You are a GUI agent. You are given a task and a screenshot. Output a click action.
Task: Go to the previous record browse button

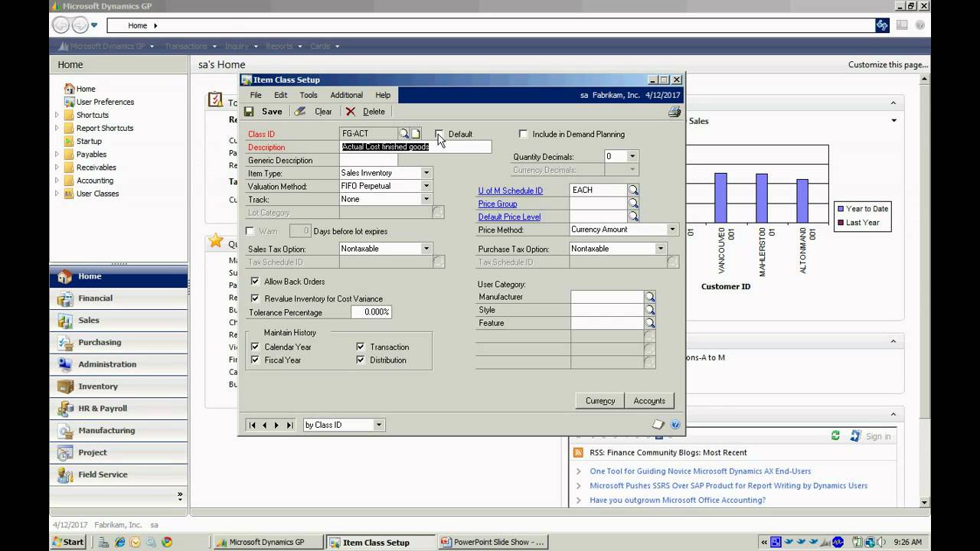tap(265, 425)
